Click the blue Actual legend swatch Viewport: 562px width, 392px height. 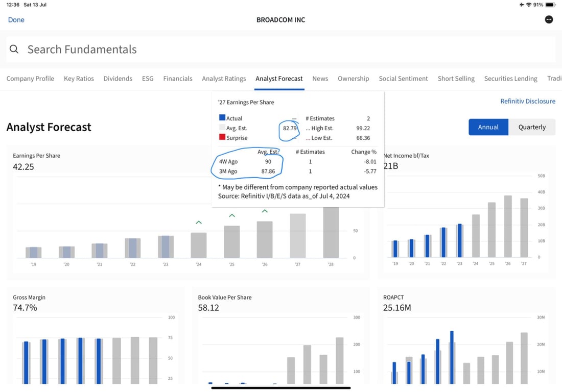222,117
